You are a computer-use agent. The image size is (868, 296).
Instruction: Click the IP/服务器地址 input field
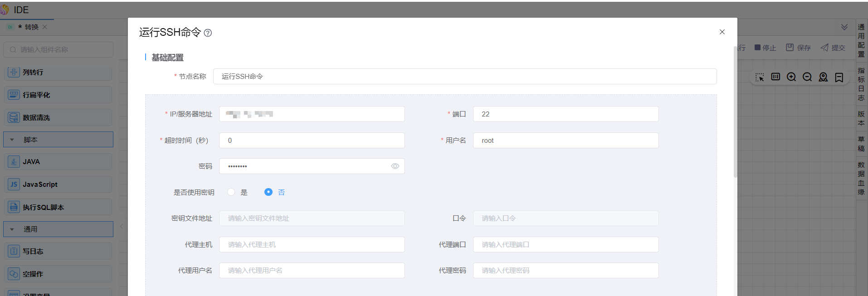(x=312, y=114)
